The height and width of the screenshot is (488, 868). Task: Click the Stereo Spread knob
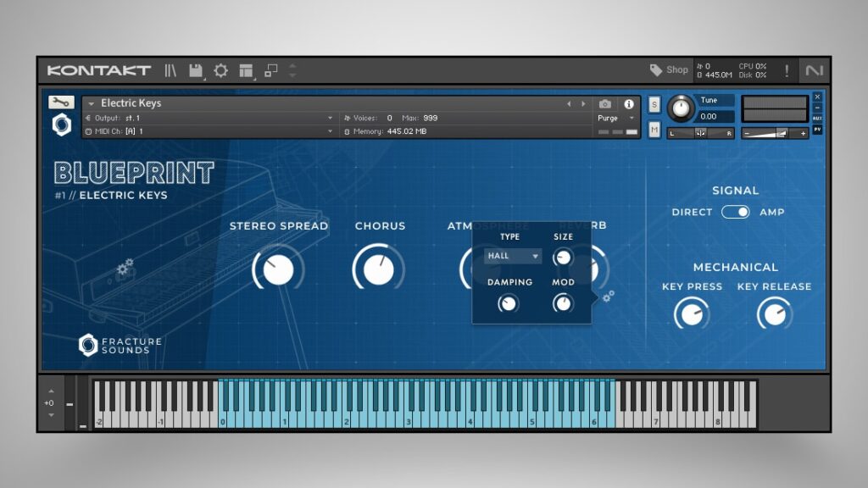pyautogui.click(x=278, y=269)
